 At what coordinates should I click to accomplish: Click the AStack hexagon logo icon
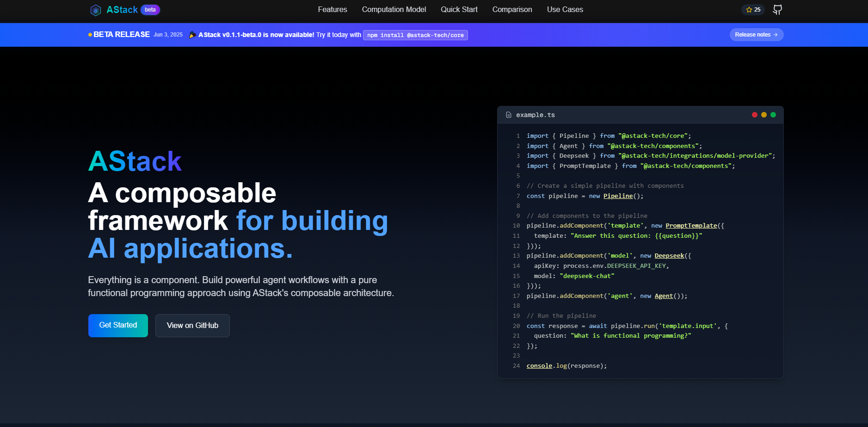pos(95,10)
